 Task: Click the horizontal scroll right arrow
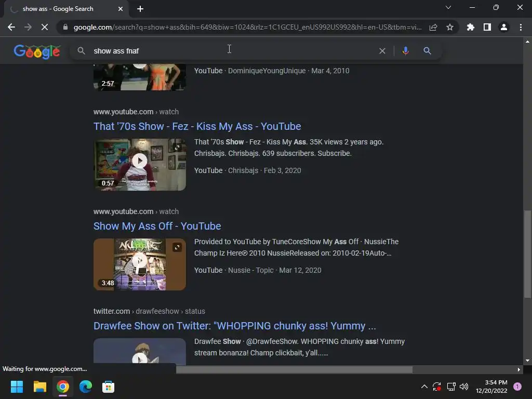point(519,369)
